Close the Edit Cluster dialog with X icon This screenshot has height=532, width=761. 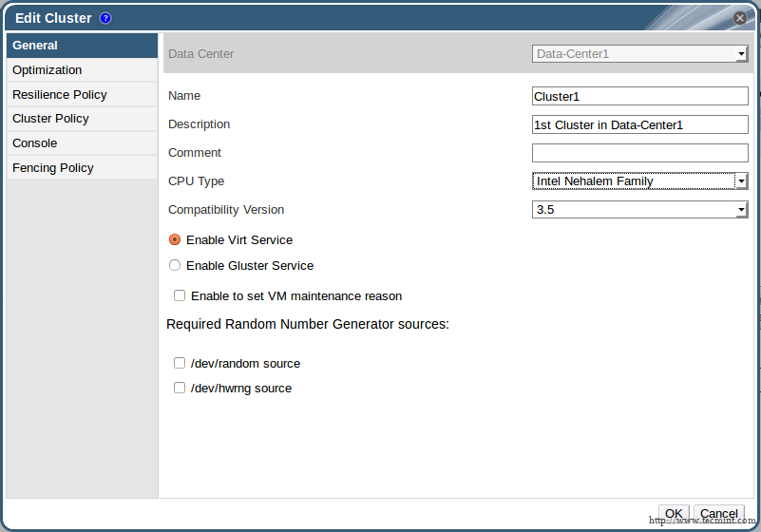tap(740, 18)
